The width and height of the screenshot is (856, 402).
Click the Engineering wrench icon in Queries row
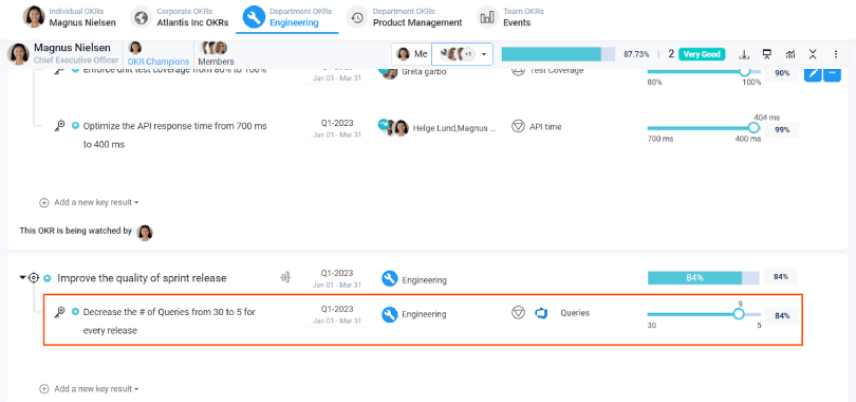(x=389, y=314)
